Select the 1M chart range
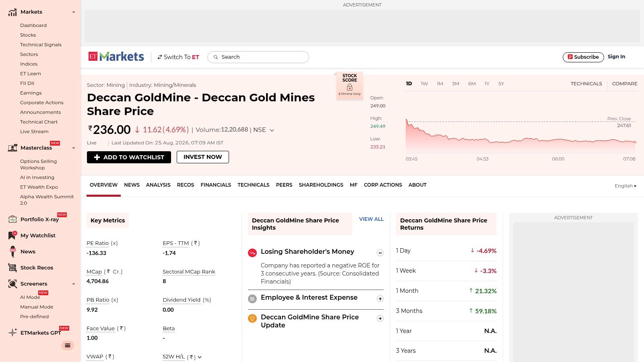Screen dimensions: 644x362 pyautogui.click(x=440, y=84)
